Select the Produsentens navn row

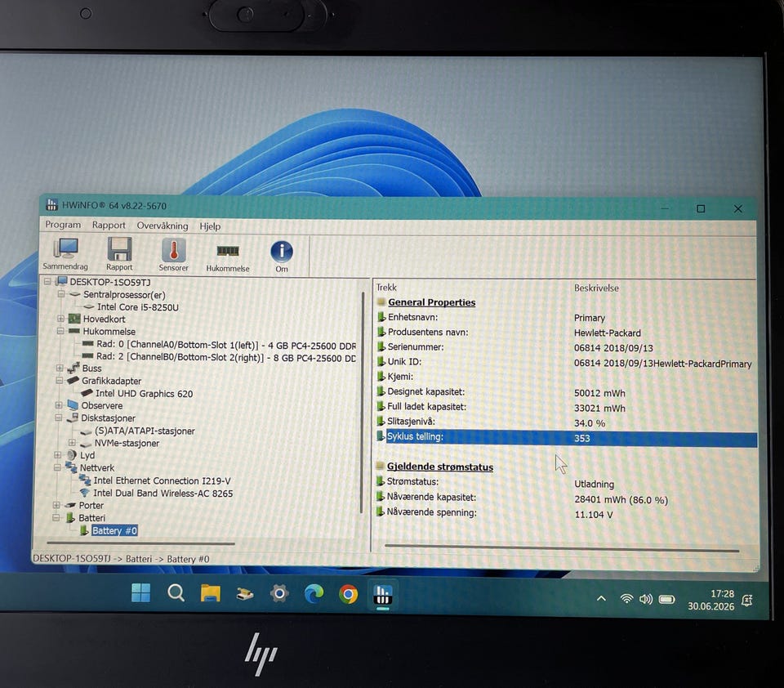(x=565, y=333)
